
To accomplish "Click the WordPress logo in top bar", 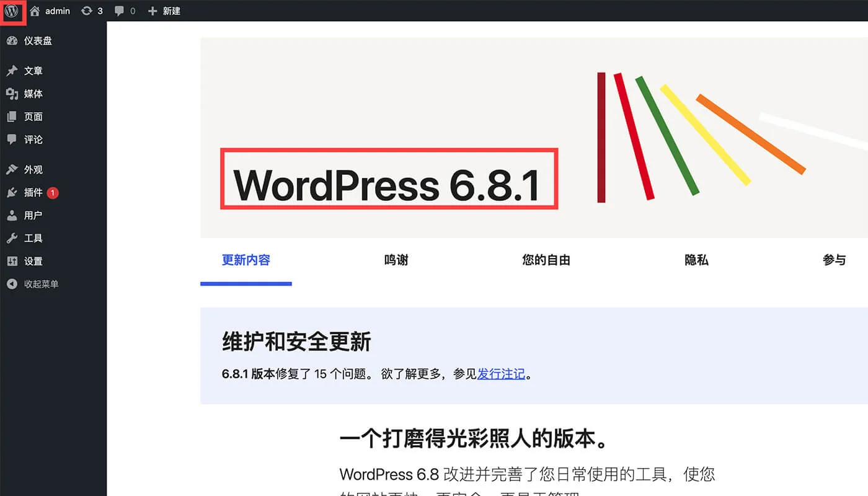I will tap(12, 11).
